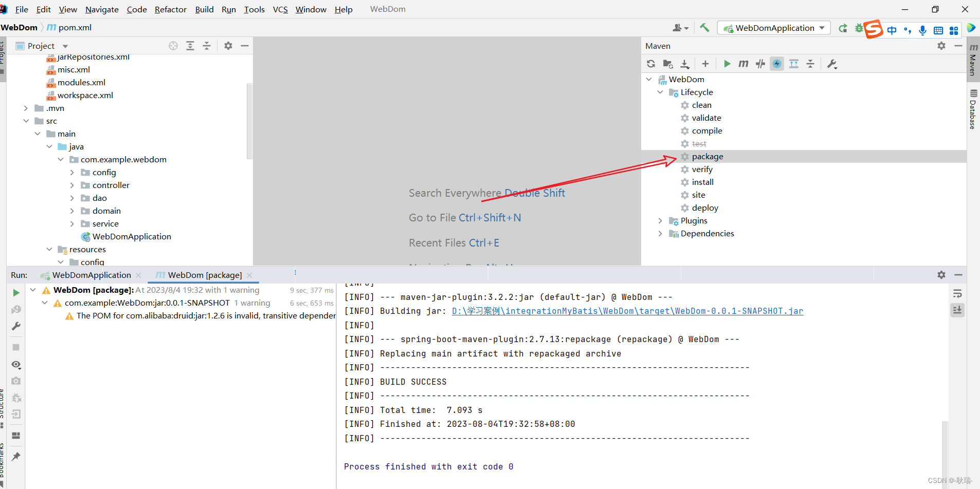Screen dimensions: 980x489
Task: Select the druid POM invalid warning
Action: click(x=201, y=315)
